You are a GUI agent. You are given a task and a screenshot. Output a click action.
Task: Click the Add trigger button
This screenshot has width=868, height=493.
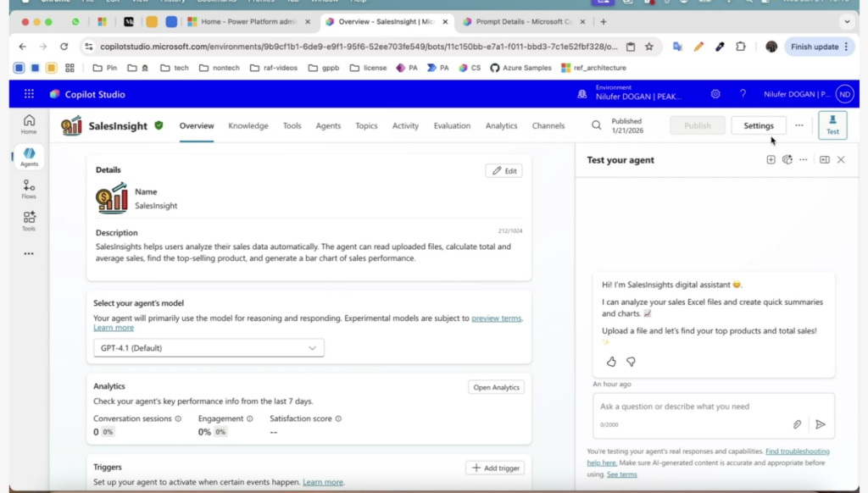pyautogui.click(x=495, y=468)
